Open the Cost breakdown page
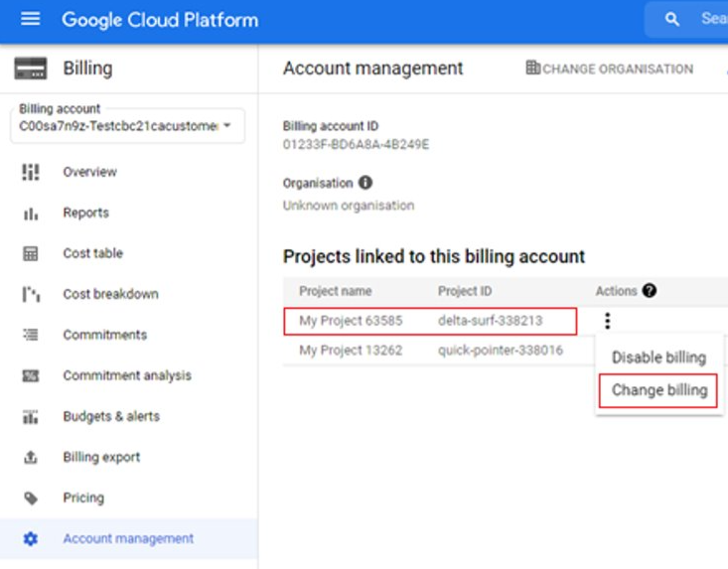The height and width of the screenshot is (569, 728). (110, 294)
